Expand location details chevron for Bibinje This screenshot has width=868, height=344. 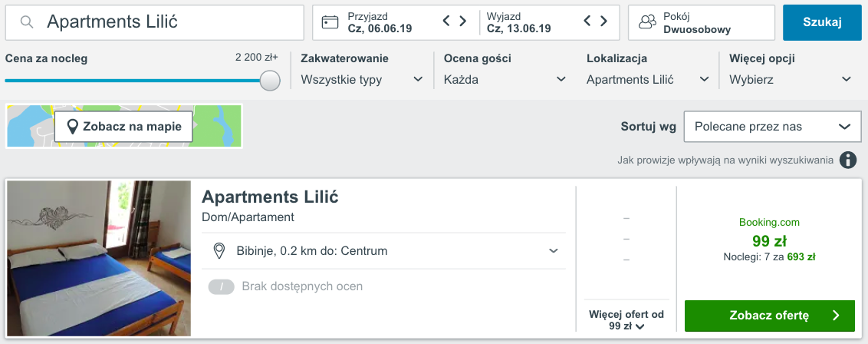tap(553, 251)
